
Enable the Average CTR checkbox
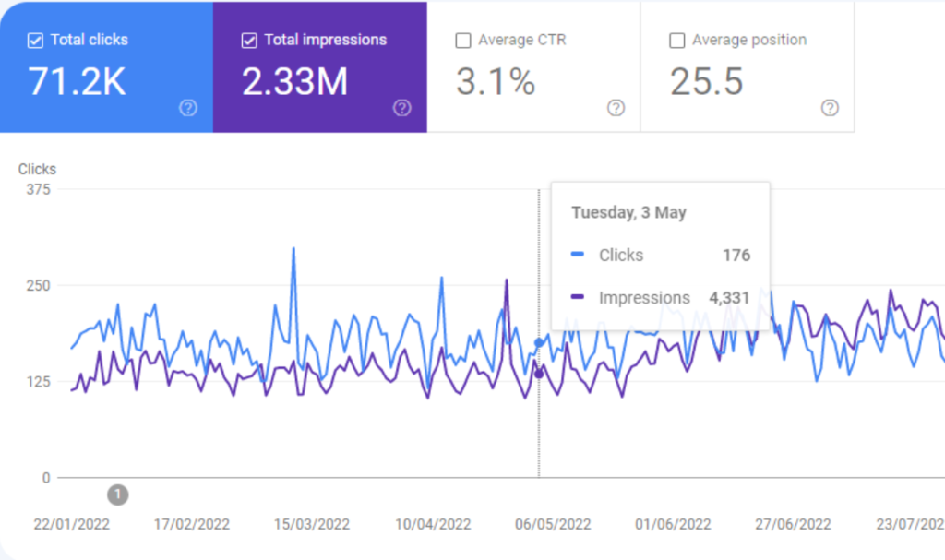(463, 41)
